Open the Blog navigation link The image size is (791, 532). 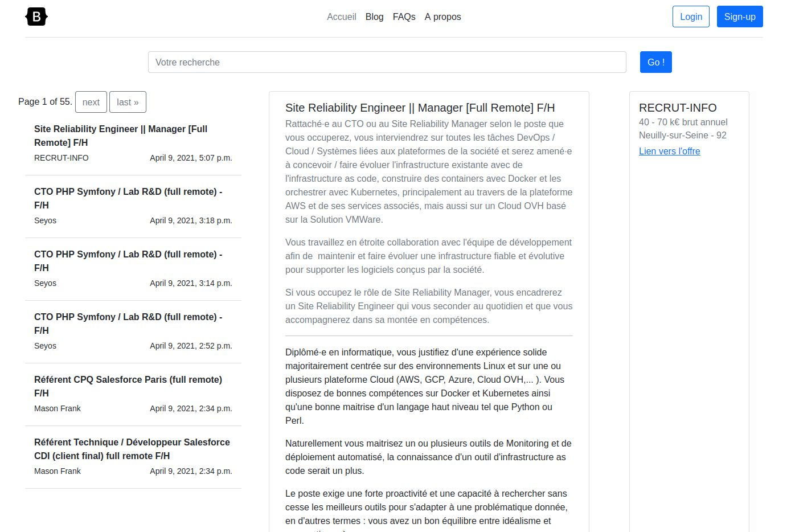(374, 17)
